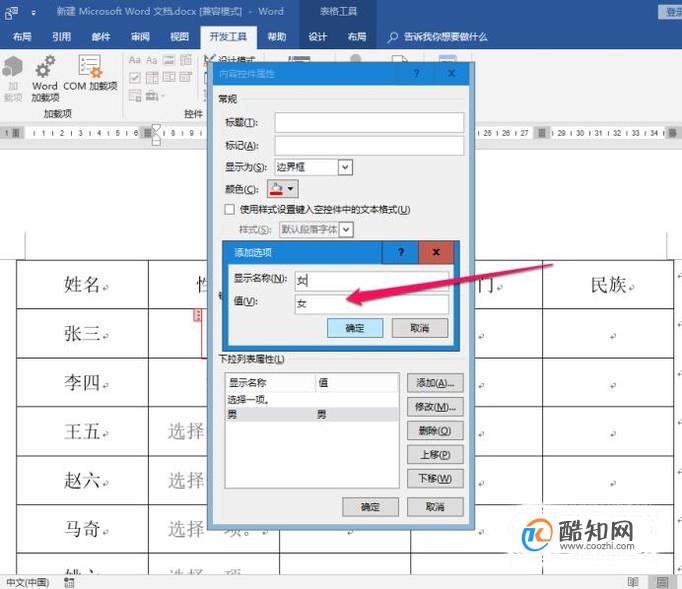Switch to the 审阅 ribbon tab
Image resolution: width=682 pixels, height=589 pixels.
click(x=140, y=37)
